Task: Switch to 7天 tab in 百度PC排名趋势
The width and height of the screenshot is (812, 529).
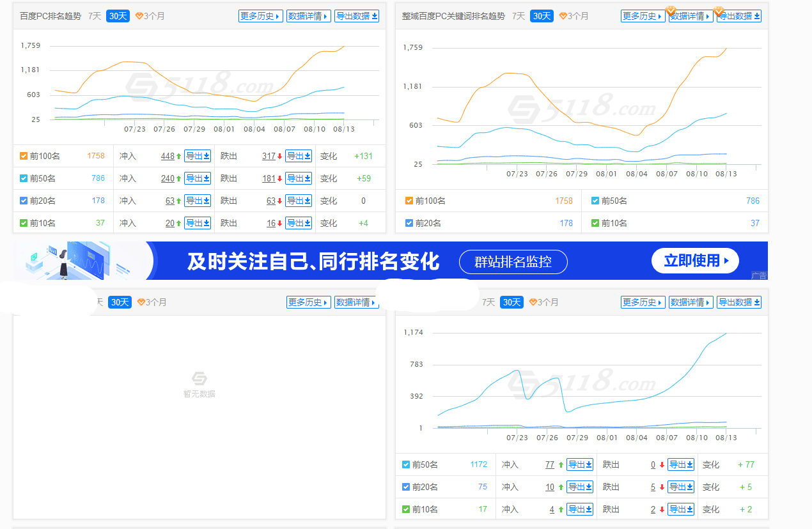Action: coord(95,16)
